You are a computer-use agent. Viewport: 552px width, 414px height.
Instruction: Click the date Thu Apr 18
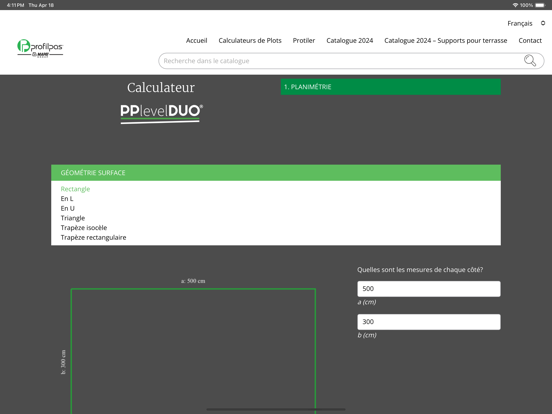[41, 5]
